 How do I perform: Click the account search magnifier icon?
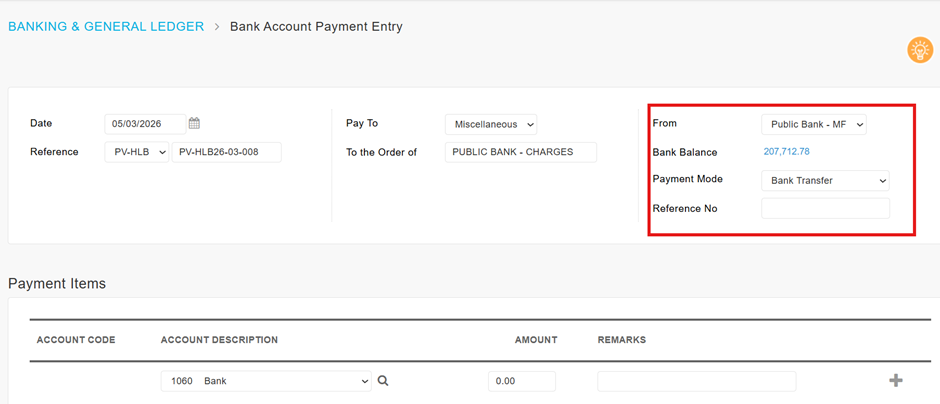pos(383,381)
